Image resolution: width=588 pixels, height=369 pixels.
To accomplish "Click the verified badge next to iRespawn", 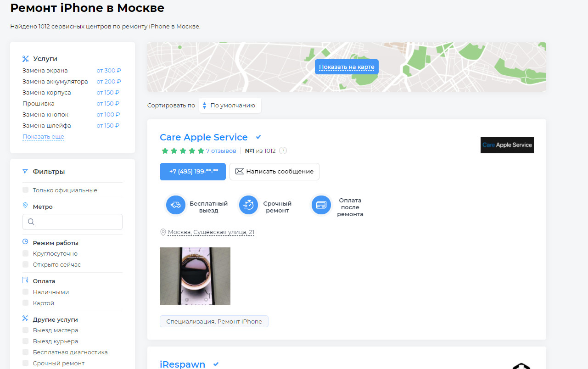I will pyautogui.click(x=216, y=364).
